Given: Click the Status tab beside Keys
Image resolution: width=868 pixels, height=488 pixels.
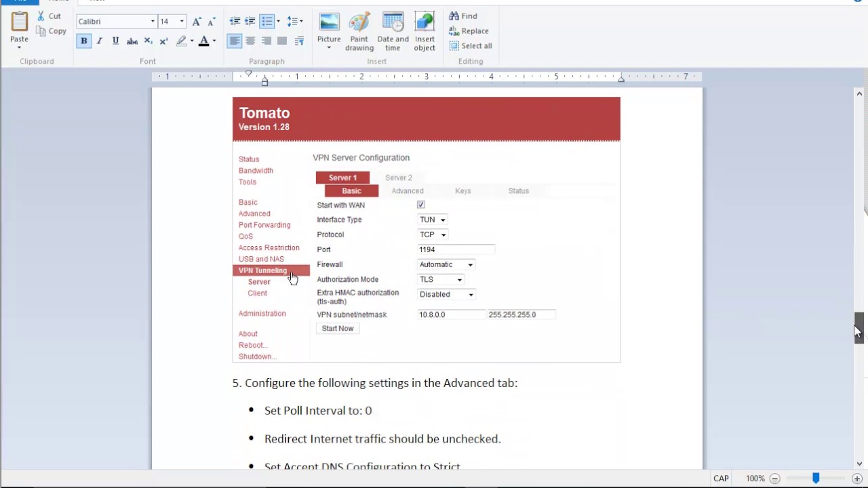Looking at the screenshot, I should pos(519,191).
